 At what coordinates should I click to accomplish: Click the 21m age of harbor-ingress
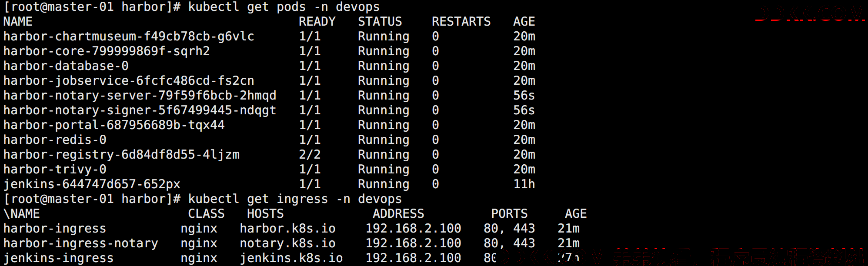pyautogui.click(x=568, y=229)
